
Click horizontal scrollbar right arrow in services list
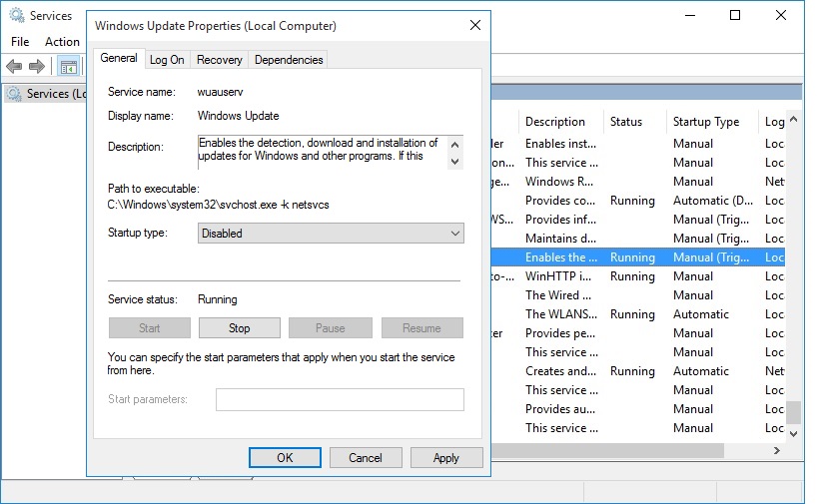[777, 450]
